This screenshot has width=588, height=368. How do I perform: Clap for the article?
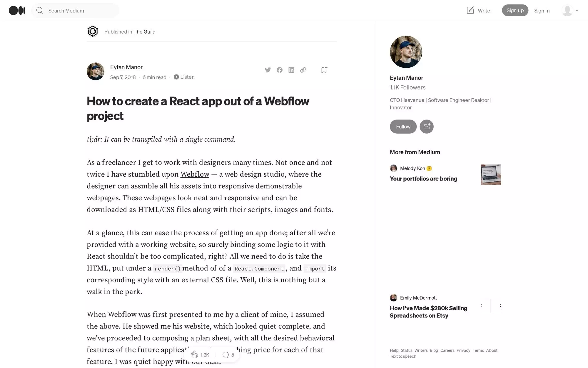[x=194, y=354]
